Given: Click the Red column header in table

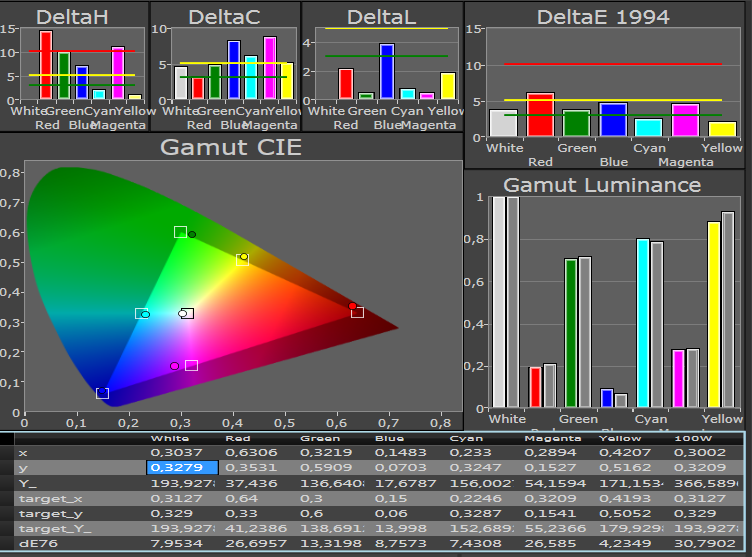Looking at the screenshot, I should 238,438.
